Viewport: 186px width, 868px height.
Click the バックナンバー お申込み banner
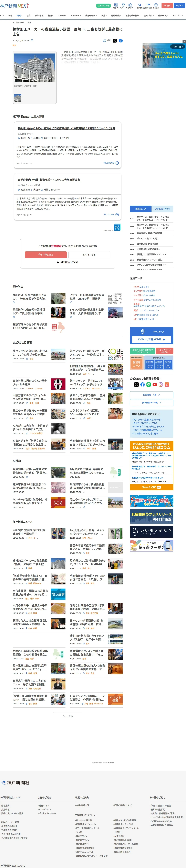[165, 351]
